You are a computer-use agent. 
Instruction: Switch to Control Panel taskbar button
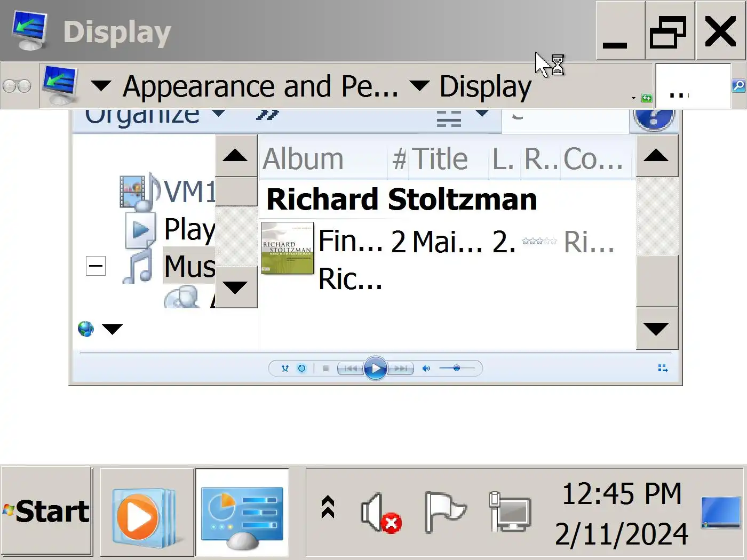tap(242, 513)
